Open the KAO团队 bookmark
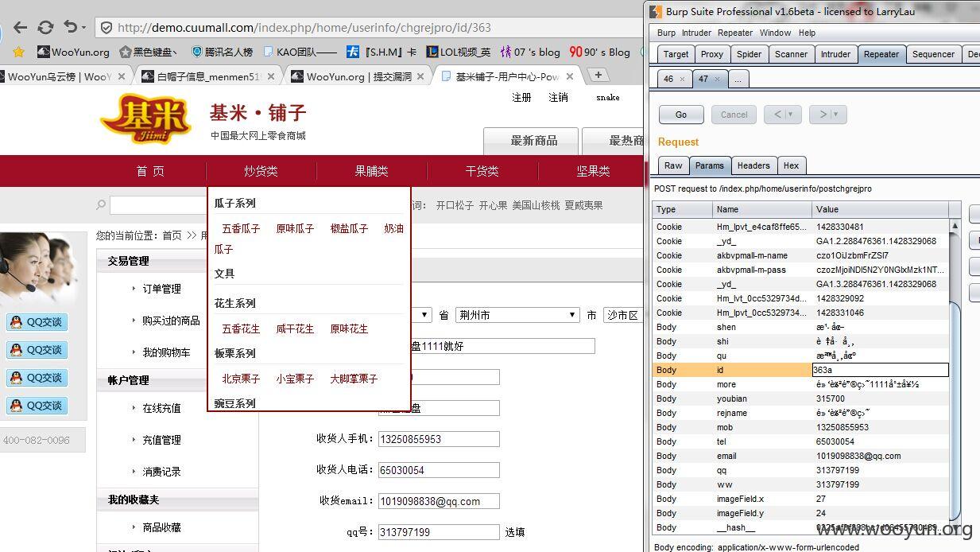The height and width of the screenshot is (552, 980). (299, 52)
